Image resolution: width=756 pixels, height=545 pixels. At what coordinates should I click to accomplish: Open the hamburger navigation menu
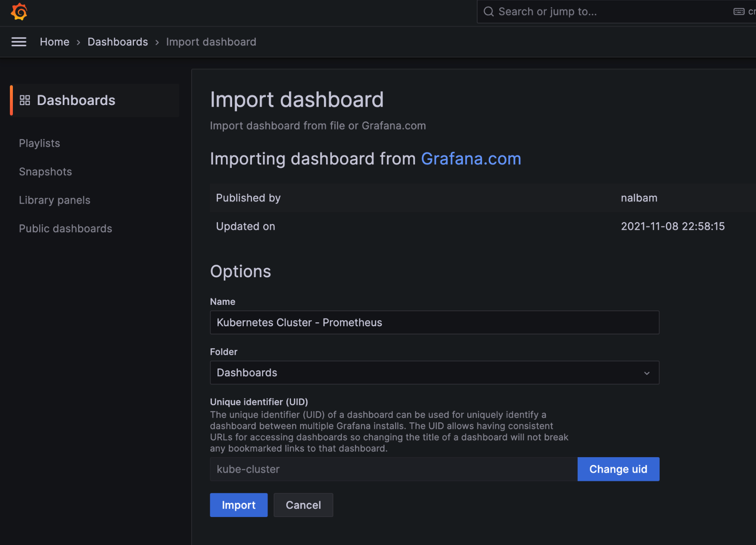click(x=19, y=42)
